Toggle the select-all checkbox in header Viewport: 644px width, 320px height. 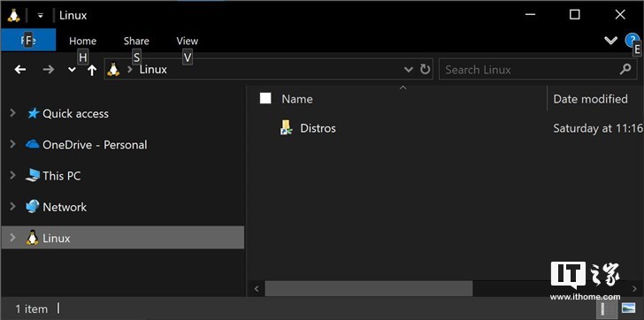pyautogui.click(x=265, y=98)
